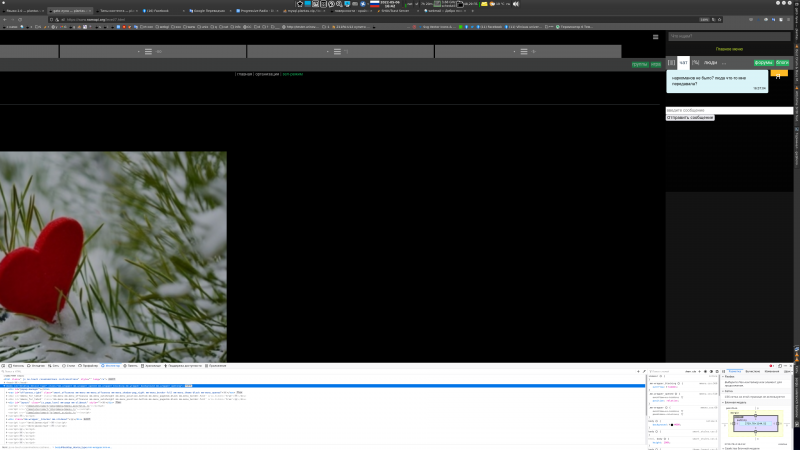Follow the 'главная' link
The image size is (800, 450).
click(244, 74)
